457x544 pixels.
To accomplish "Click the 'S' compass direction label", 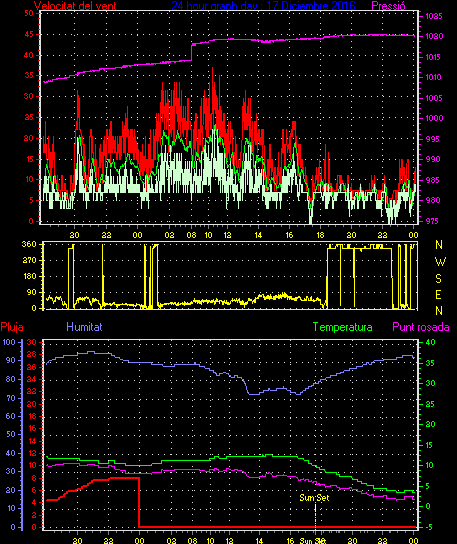I will click(439, 278).
